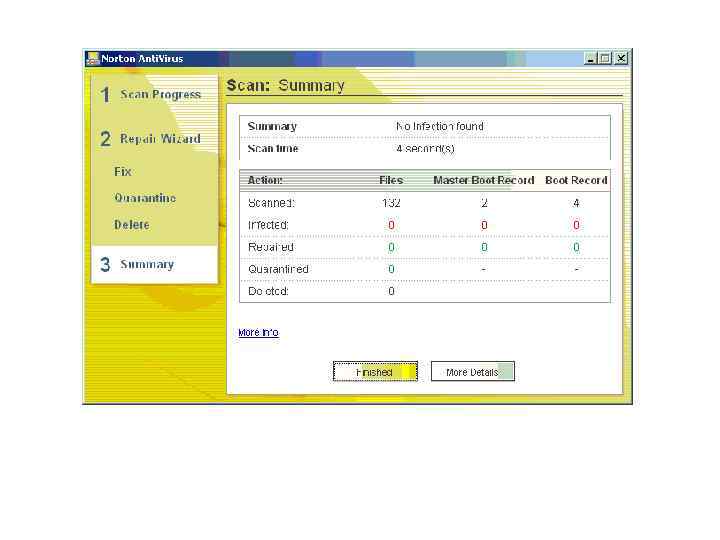Click the Scanned row label
This screenshot has width=720, height=540.
coord(271,203)
